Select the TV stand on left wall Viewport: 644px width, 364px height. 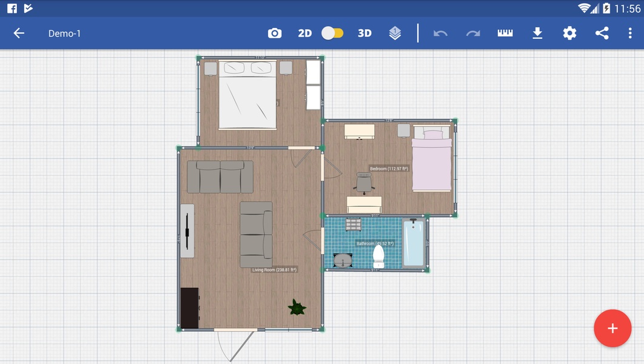[x=187, y=231]
